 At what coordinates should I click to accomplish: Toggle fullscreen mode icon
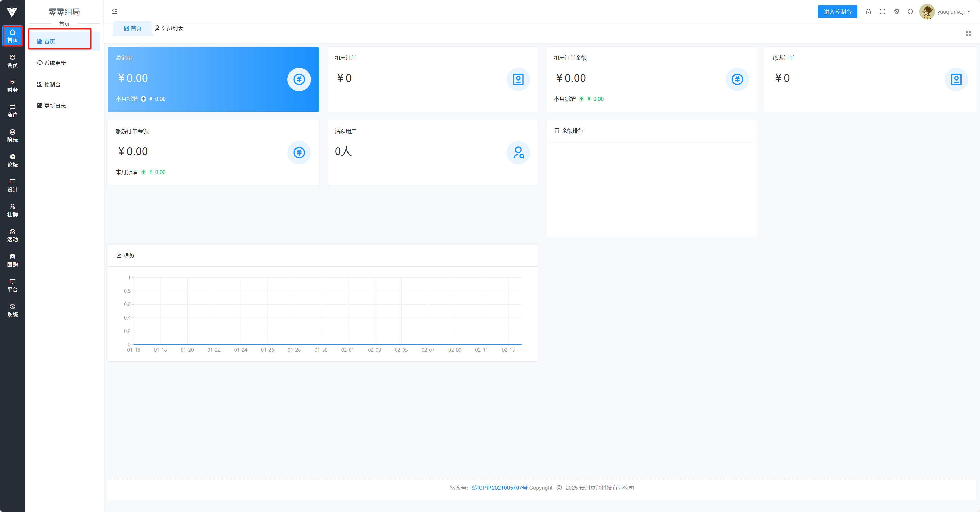[882, 11]
